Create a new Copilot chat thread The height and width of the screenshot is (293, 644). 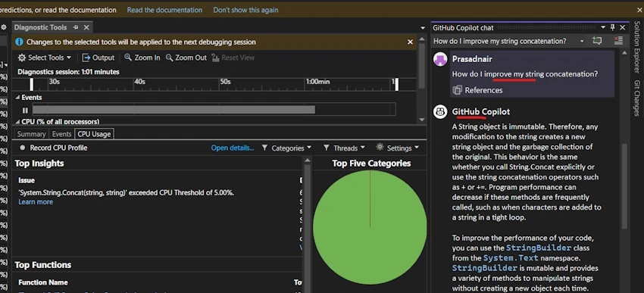[597, 41]
